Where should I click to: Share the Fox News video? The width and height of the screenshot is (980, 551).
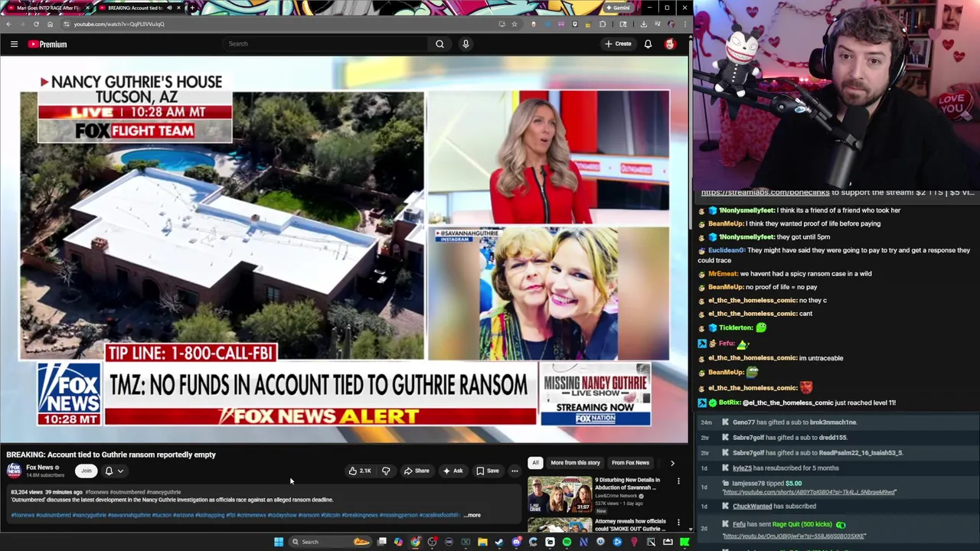tap(416, 471)
